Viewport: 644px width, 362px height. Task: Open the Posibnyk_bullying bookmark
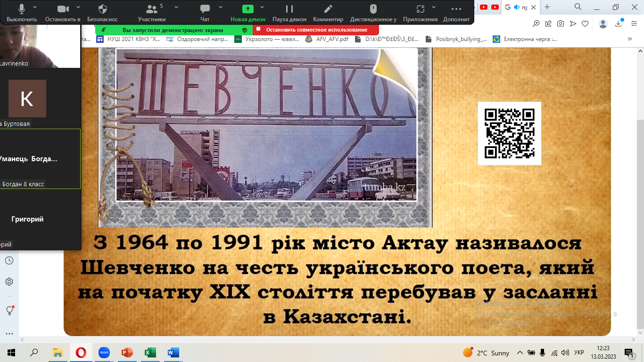click(x=456, y=39)
